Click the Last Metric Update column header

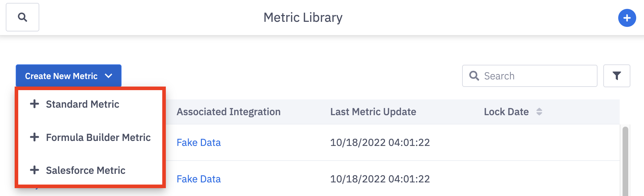(x=373, y=112)
